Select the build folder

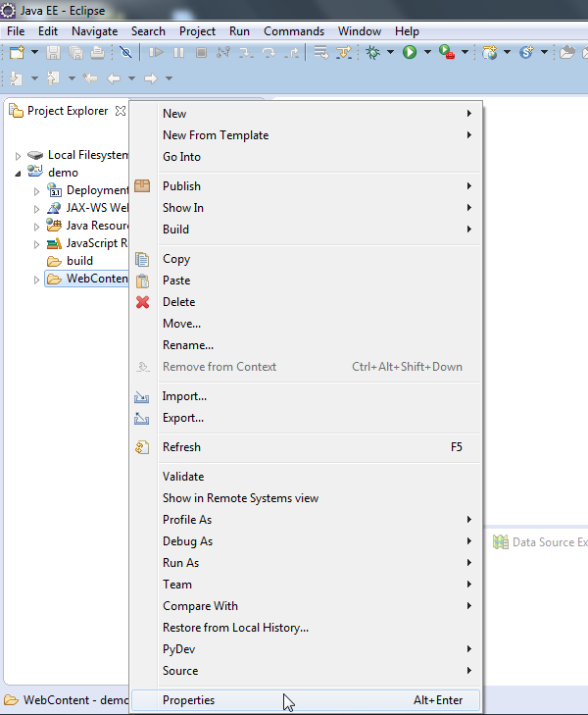point(79,261)
